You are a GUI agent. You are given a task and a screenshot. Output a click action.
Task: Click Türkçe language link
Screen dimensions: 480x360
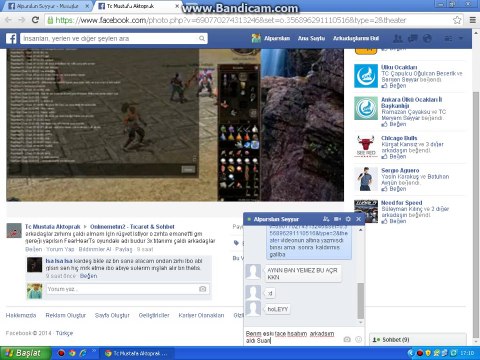pos(64,333)
